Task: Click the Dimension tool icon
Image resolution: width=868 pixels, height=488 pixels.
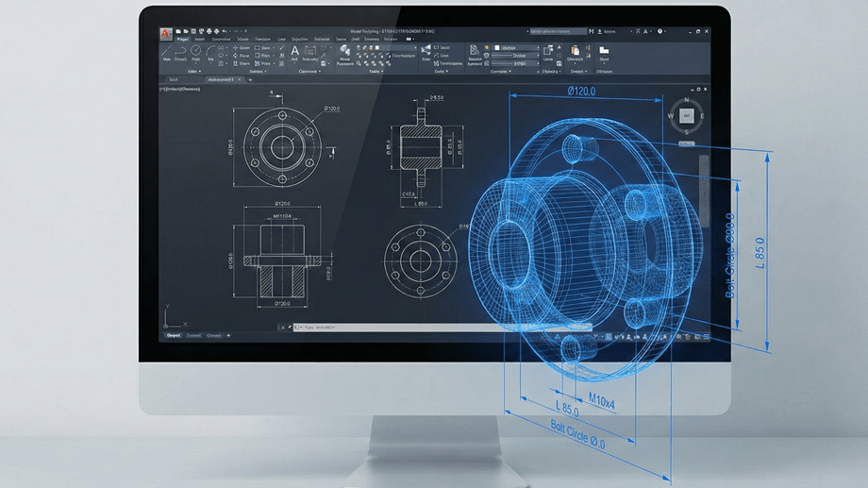Action: click(310, 51)
